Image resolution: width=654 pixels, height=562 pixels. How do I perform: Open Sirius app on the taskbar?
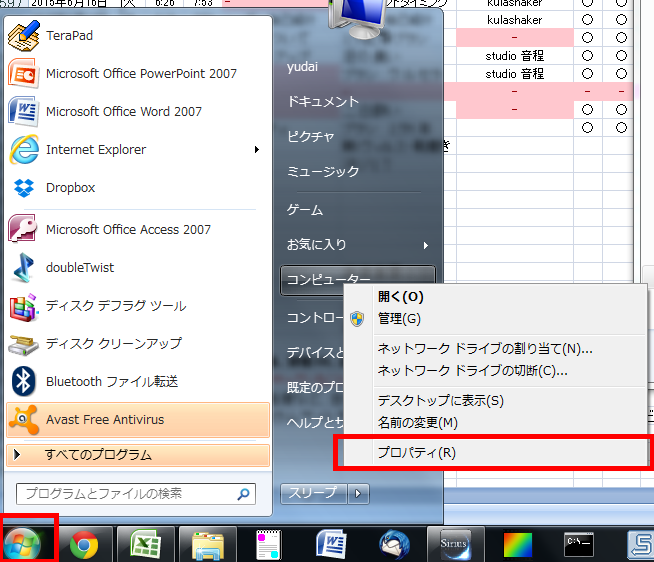[455, 544]
